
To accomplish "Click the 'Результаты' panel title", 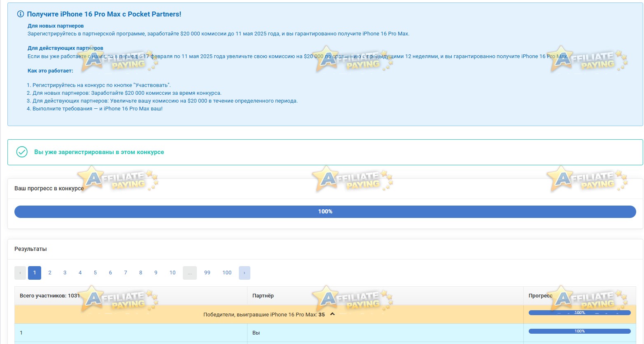I will coord(30,249).
